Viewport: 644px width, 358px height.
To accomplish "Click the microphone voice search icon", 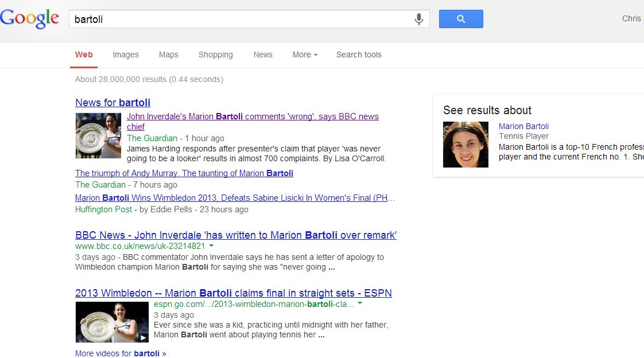I will tap(418, 19).
